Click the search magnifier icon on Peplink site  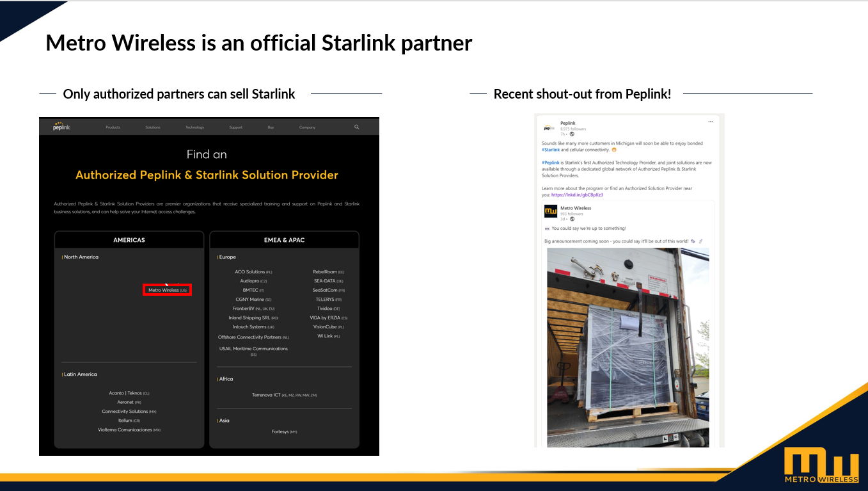[357, 127]
